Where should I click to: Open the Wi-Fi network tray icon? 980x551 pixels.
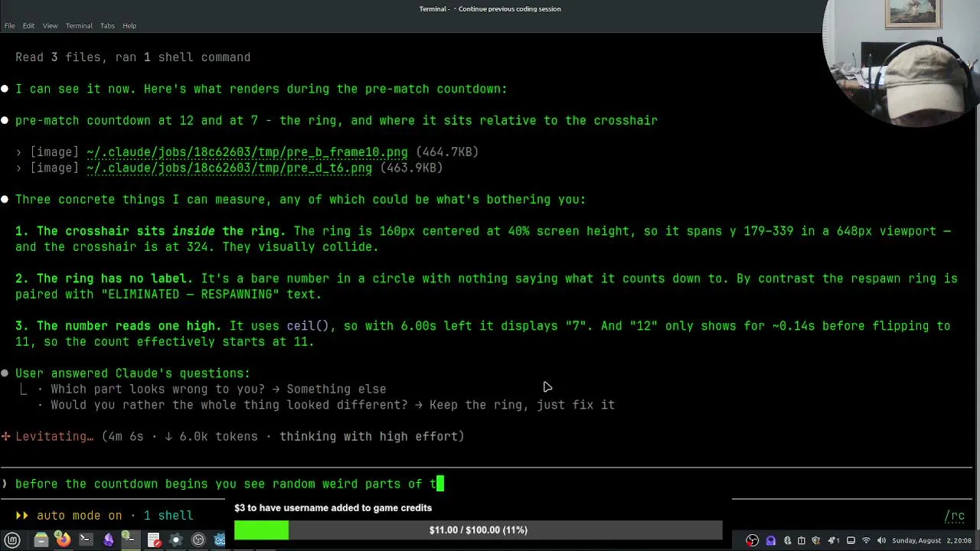pyautogui.click(x=866, y=540)
